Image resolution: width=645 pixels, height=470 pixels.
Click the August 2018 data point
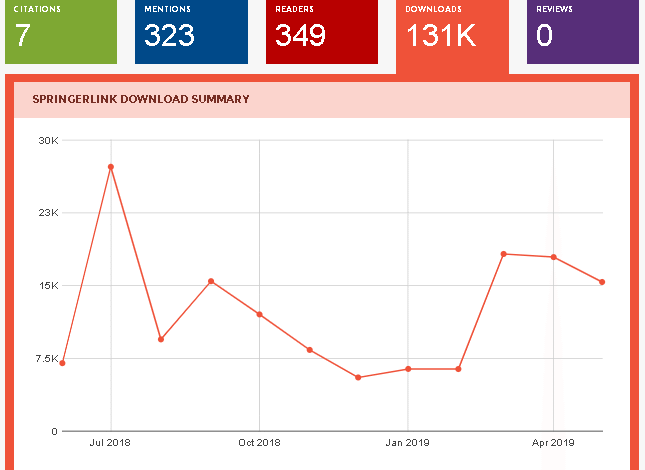160,339
